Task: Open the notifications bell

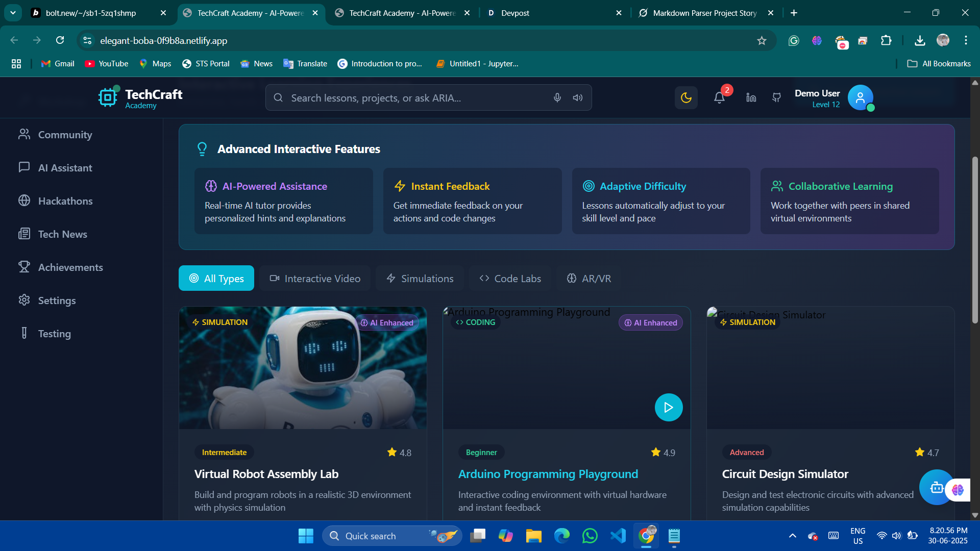Action: pos(719,97)
